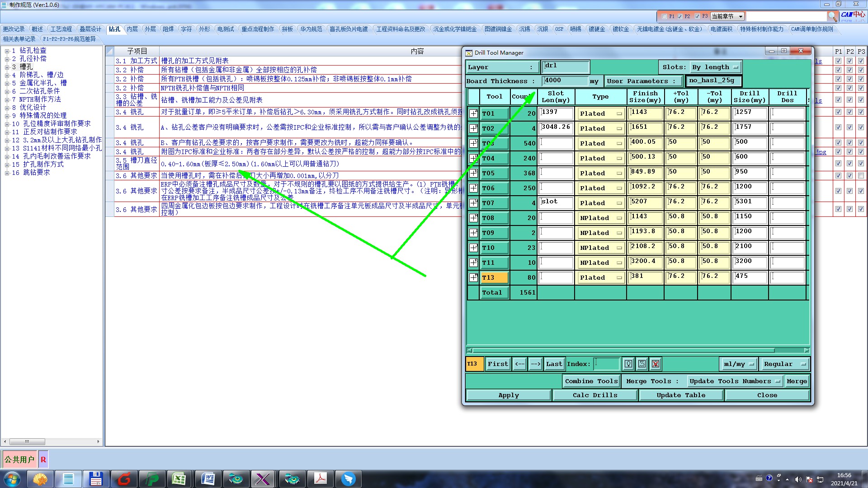Open the Slots By length dropdown
Viewport: 868px width, 488px height.
(x=716, y=67)
